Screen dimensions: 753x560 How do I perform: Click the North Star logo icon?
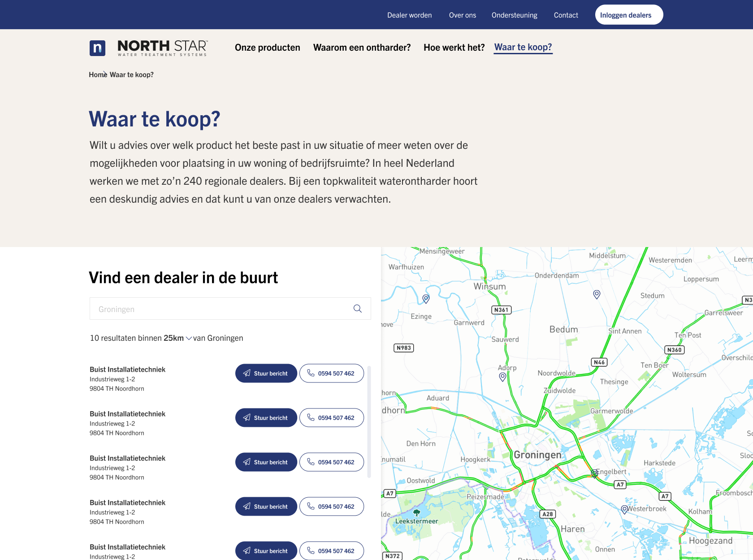(x=97, y=48)
